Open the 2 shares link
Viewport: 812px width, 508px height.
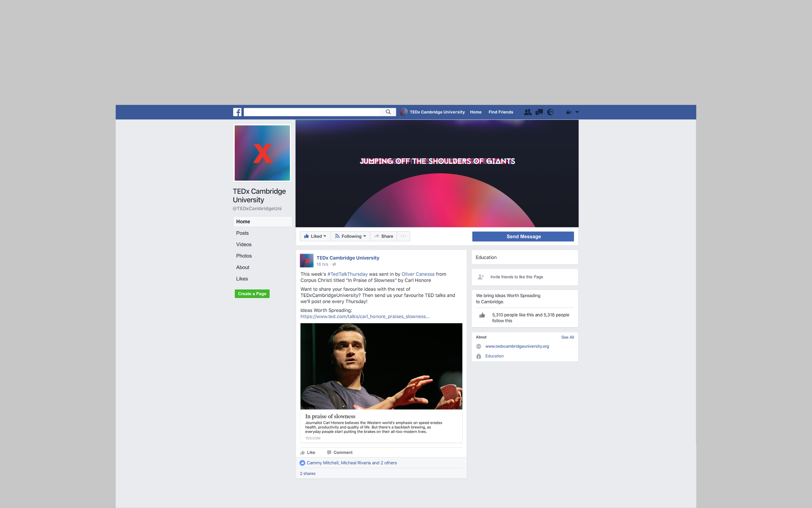(308, 474)
